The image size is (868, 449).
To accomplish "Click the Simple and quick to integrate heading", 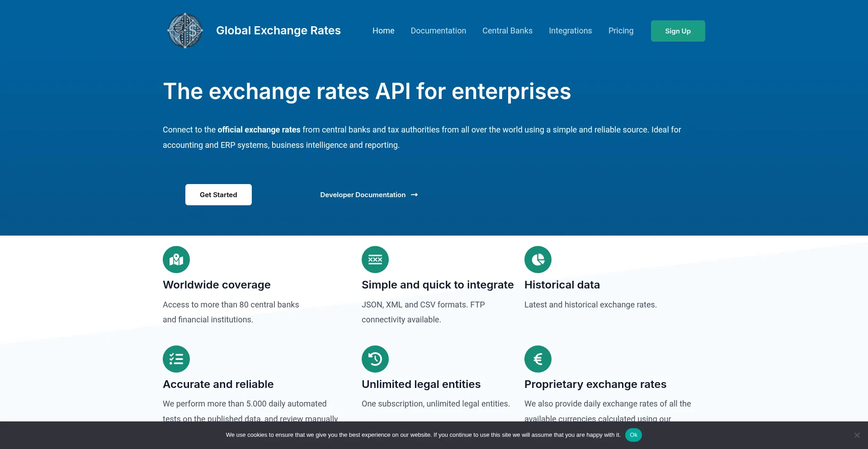I will (438, 285).
